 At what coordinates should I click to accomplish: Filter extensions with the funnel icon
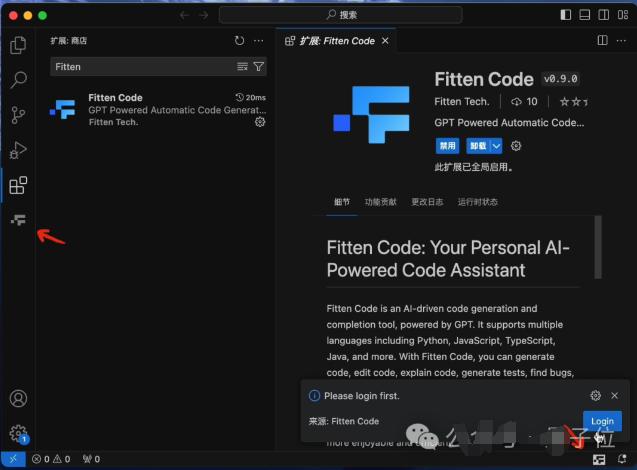(x=258, y=67)
